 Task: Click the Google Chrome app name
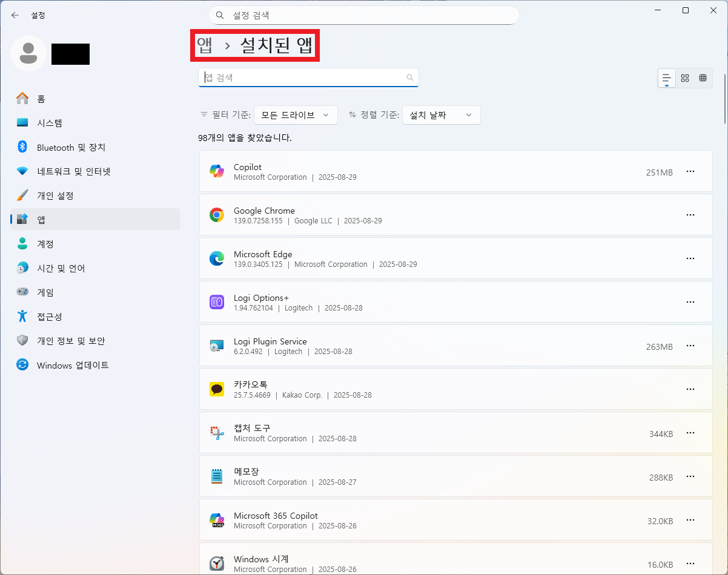(x=264, y=211)
